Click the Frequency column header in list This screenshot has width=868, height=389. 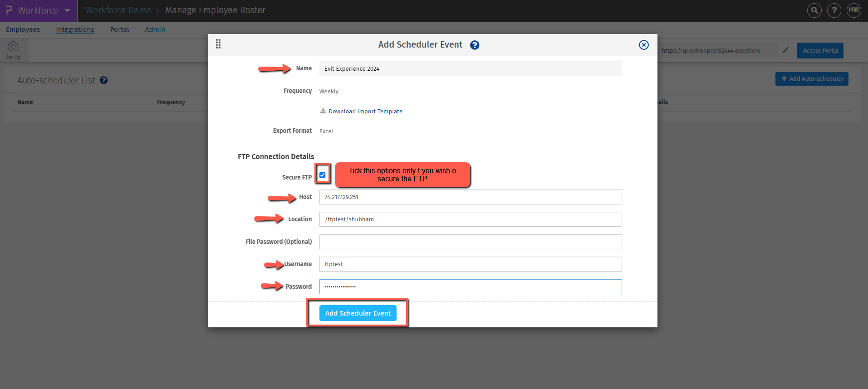[x=171, y=102]
